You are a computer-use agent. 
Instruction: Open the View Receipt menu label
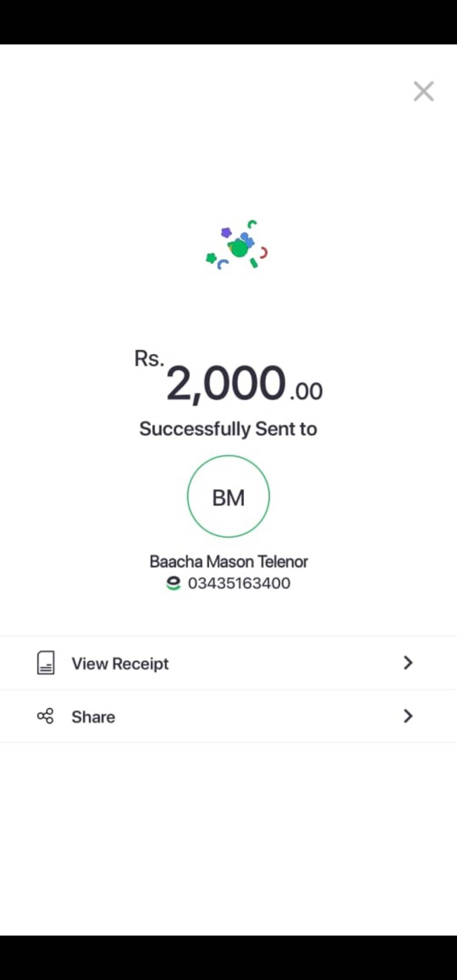click(x=120, y=664)
